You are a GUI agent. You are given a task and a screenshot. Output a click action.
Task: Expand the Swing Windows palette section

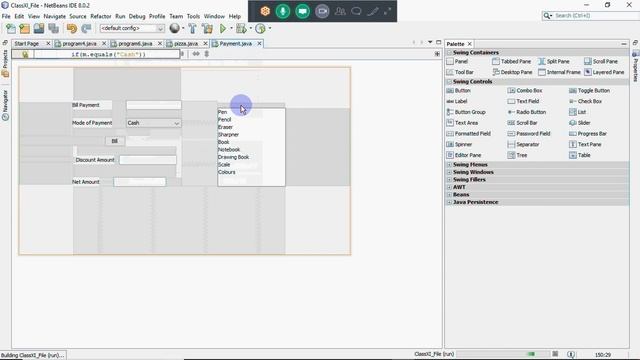click(449, 172)
